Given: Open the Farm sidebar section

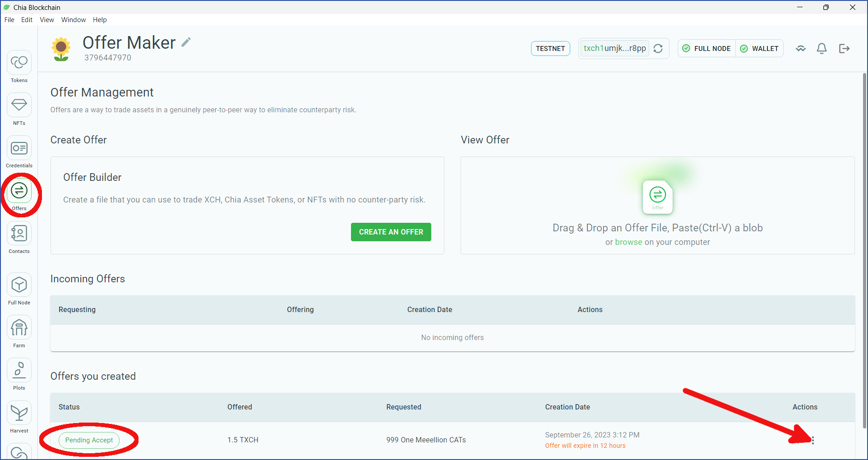Looking at the screenshot, I should point(19,332).
